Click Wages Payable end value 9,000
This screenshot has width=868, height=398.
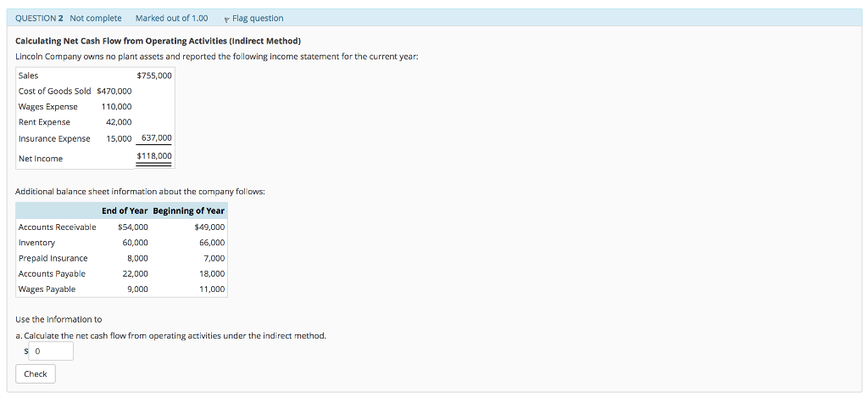tap(137, 289)
